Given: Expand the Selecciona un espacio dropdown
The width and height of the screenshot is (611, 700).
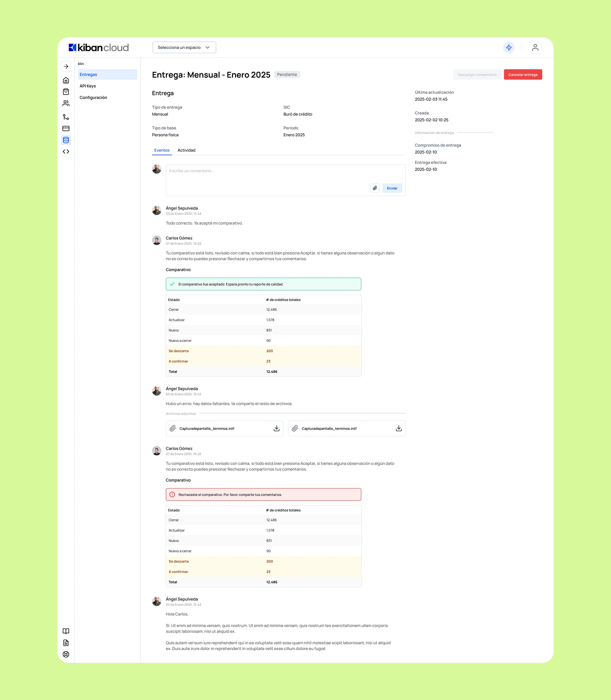Looking at the screenshot, I should pyautogui.click(x=184, y=47).
